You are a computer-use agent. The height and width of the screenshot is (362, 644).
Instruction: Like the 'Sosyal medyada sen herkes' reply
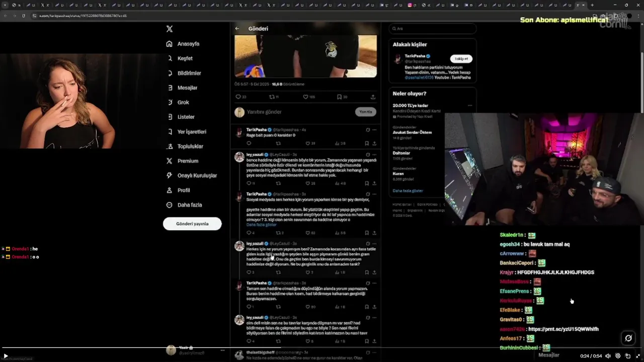click(x=308, y=233)
